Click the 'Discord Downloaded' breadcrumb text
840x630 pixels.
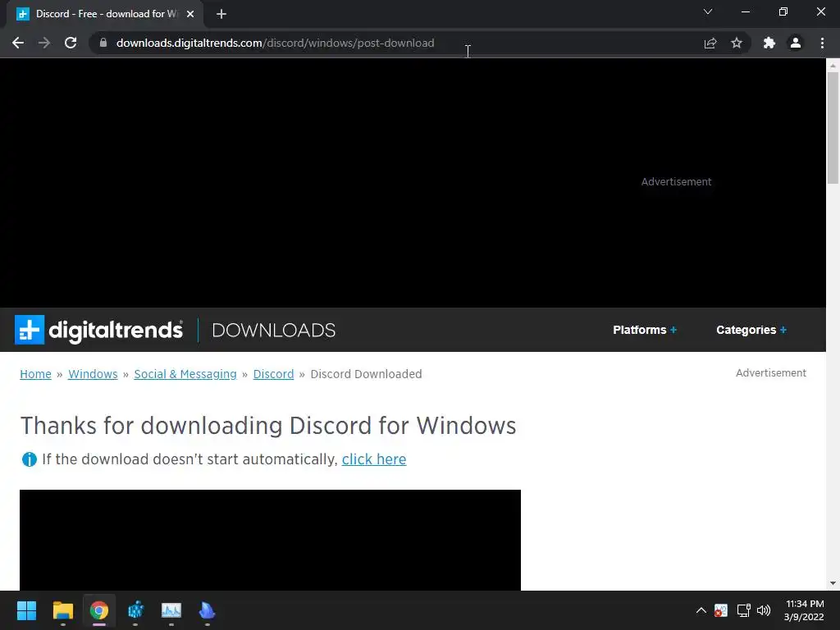(x=367, y=374)
